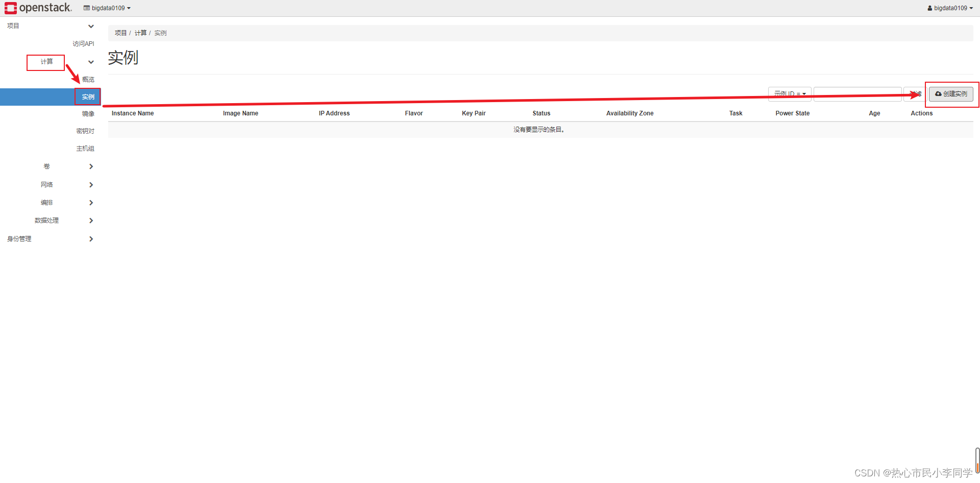Click the Instance Name column header
Screen dimensions: 980x483
click(x=133, y=113)
